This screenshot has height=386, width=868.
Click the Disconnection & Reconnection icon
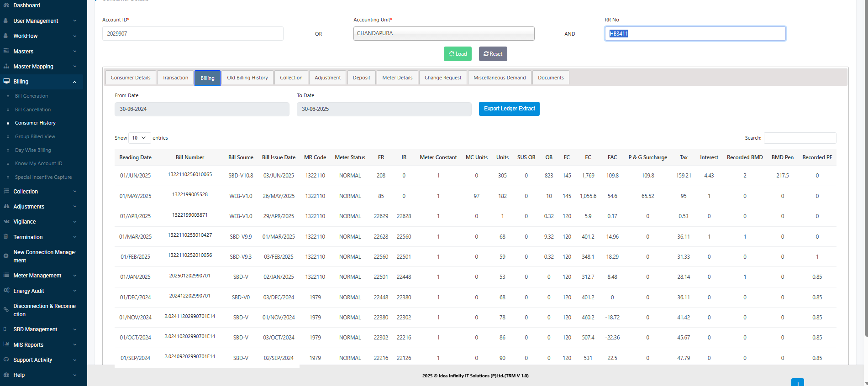(6, 310)
